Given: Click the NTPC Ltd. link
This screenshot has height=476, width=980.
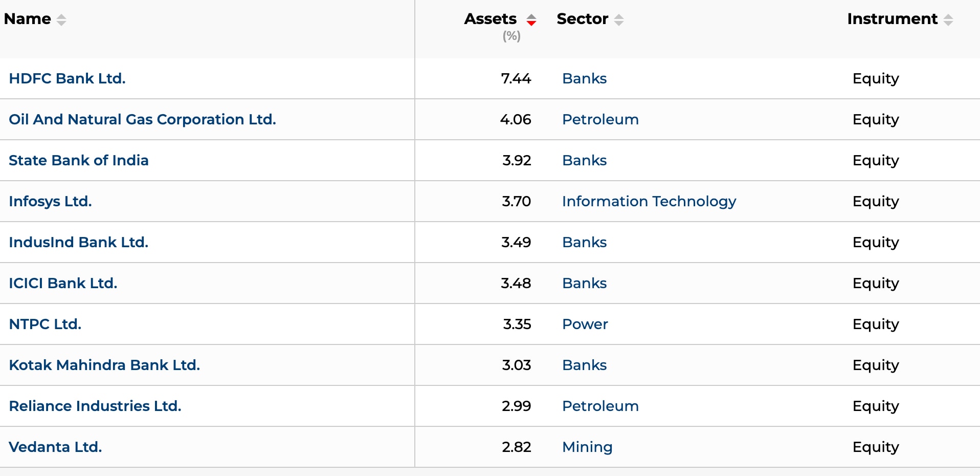Looking at the screenshot, I should 45,324.
